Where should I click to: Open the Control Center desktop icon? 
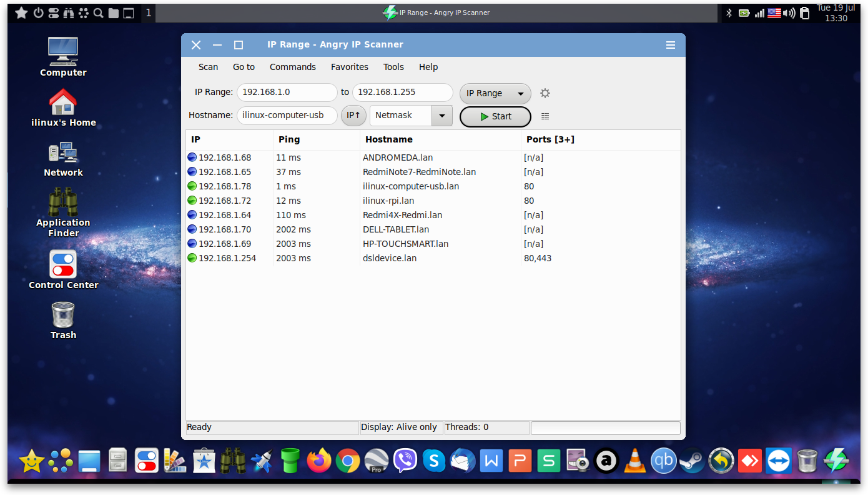(63, 270)
